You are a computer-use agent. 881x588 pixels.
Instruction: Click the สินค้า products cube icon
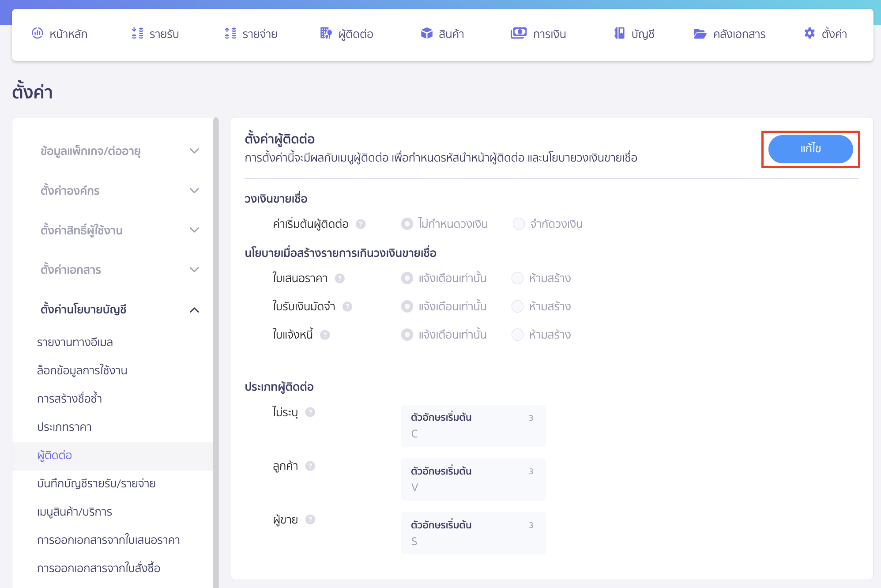[x=426, y=33]
